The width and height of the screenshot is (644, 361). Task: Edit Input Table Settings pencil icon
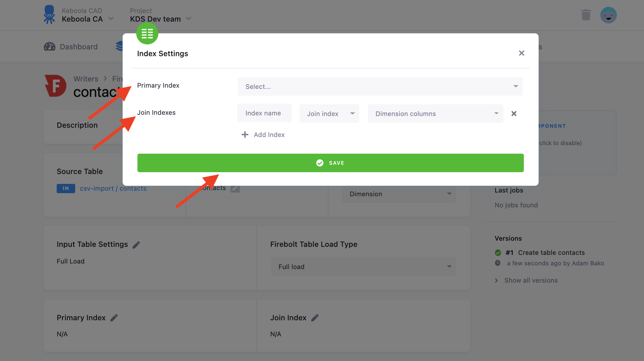pyautogui.click(x=136, y=245)
